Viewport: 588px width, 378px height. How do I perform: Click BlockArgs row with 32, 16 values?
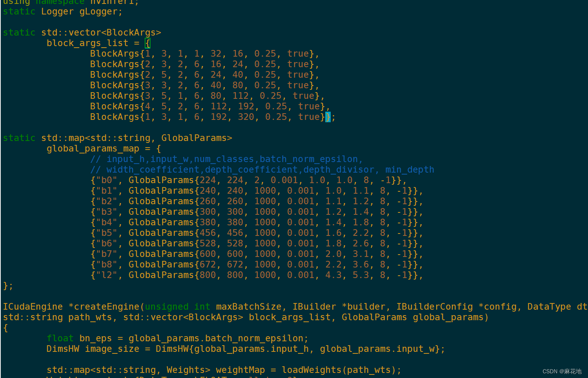(205, 53)
